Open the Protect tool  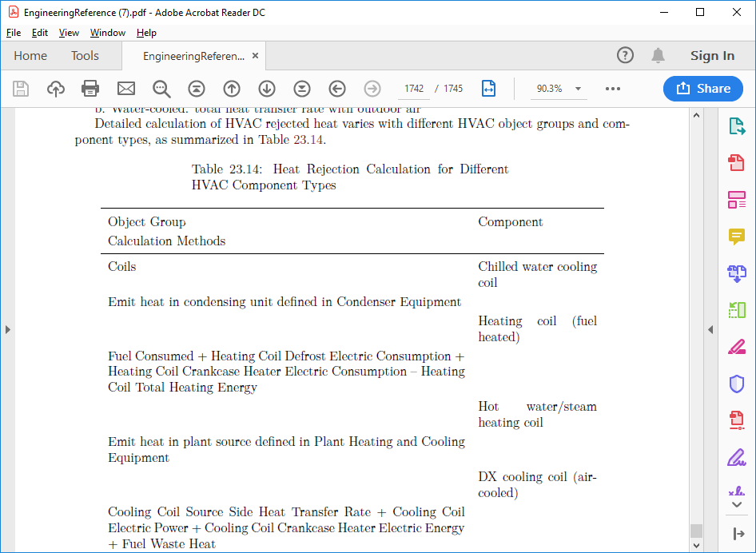(736, 384)
